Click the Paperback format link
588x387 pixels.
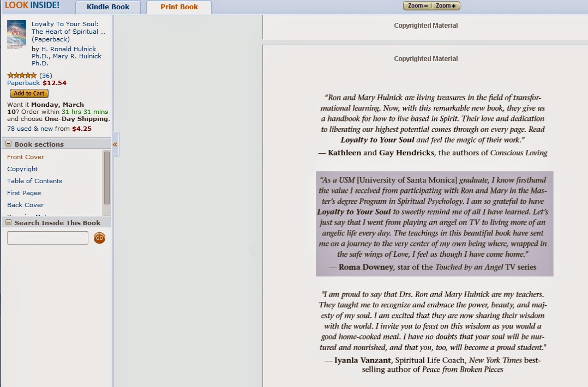tap(23, 83)
